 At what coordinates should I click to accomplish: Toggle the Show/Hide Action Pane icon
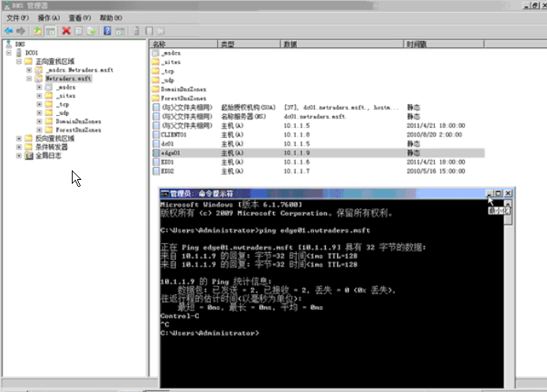pos(120,31)
